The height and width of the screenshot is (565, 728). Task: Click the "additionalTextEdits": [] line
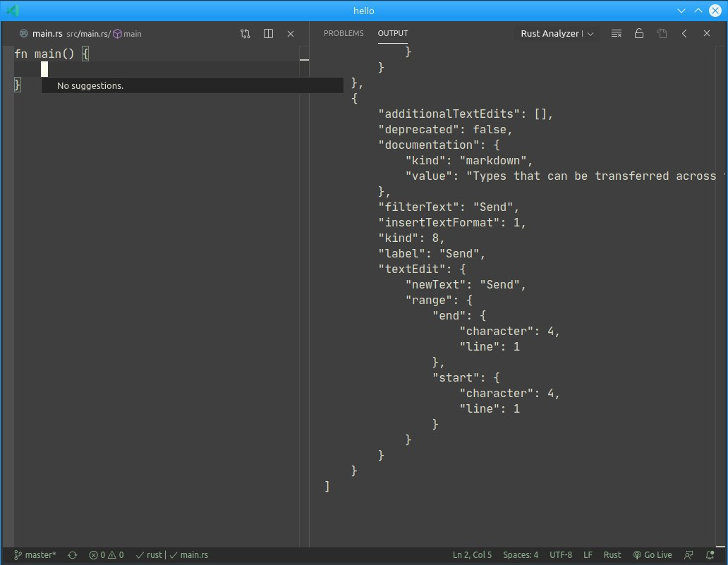[x=466, y=114]
